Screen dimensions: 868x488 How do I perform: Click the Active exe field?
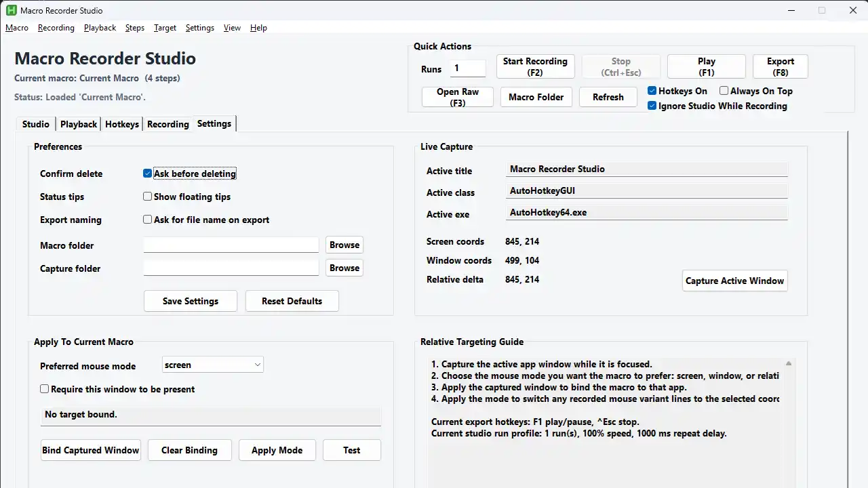[647, 213]
